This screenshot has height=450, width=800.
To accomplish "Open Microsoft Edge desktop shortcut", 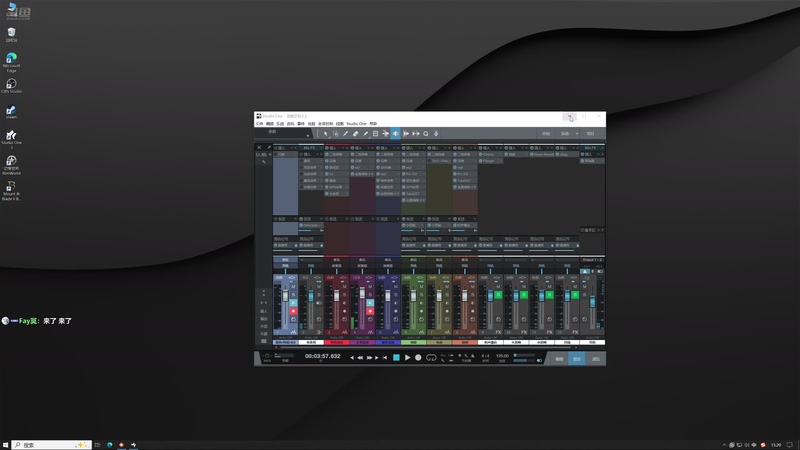I will (11, 62).
